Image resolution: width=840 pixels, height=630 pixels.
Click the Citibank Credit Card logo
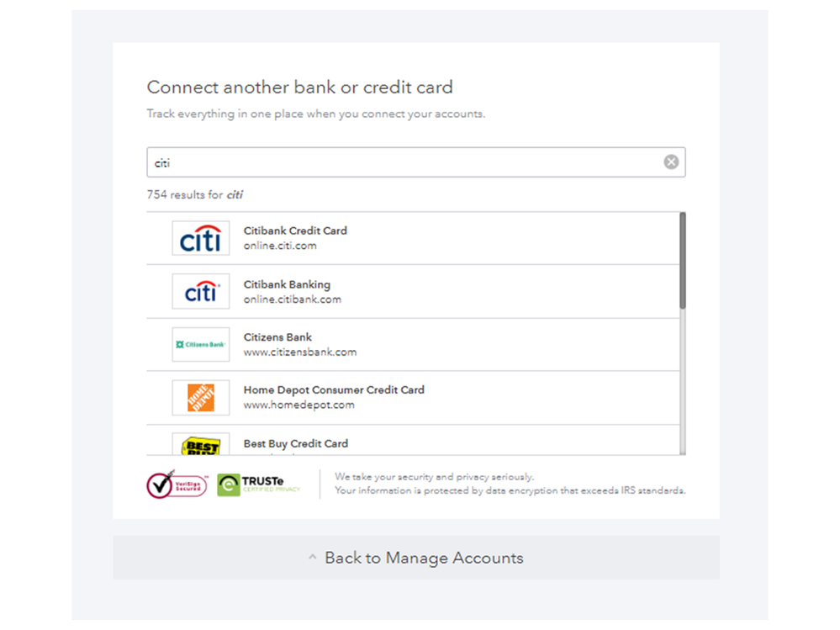tap(201, 238)
